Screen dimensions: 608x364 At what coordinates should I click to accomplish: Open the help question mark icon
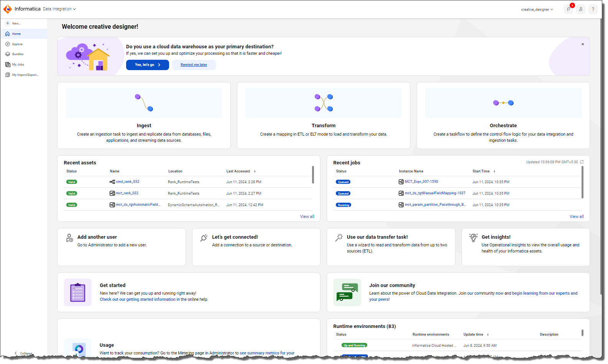[593, 9]
